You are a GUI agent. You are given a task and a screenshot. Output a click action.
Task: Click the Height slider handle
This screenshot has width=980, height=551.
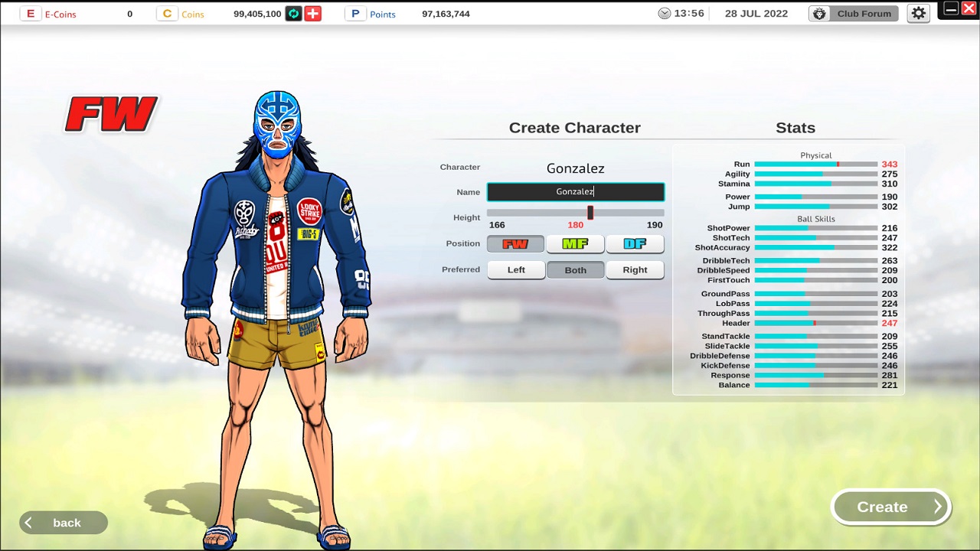coord(590,212)
